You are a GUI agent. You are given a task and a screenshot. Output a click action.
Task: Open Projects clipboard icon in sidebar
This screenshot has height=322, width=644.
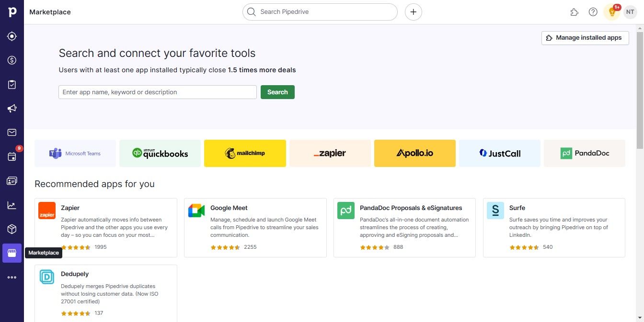click(12, 85)
